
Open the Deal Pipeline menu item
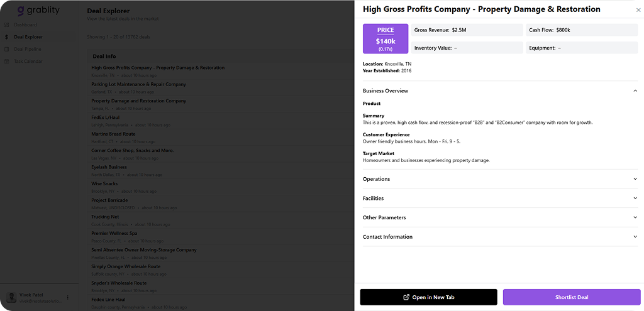click(x=27, y=49)
